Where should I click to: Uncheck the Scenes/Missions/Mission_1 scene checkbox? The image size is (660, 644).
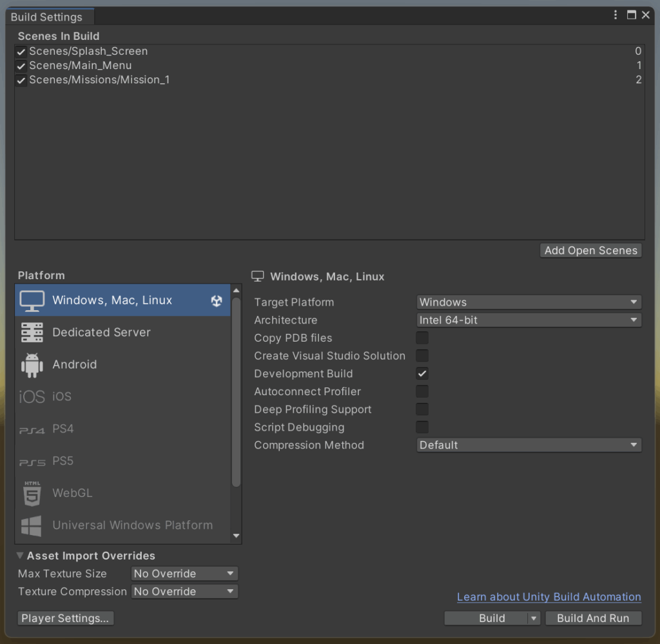pyautogui.click(x=21, y=81)
